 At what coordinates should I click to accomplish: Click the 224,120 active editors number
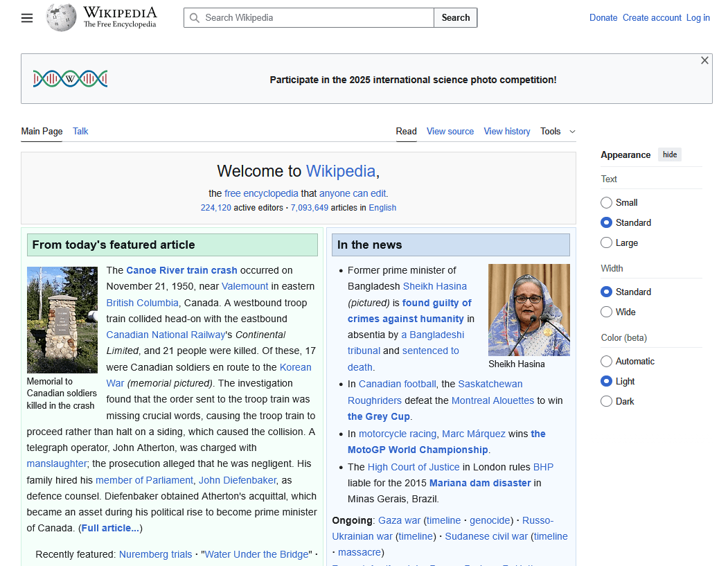215,208
